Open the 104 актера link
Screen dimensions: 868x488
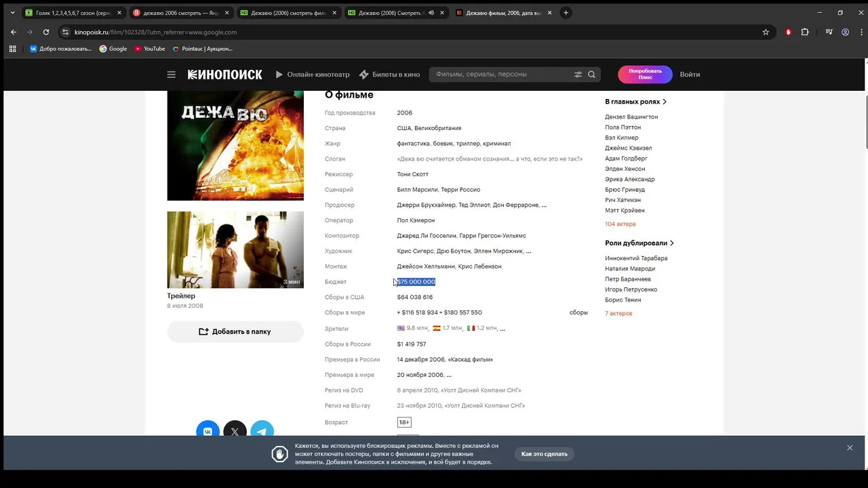(x=620, y=224)
